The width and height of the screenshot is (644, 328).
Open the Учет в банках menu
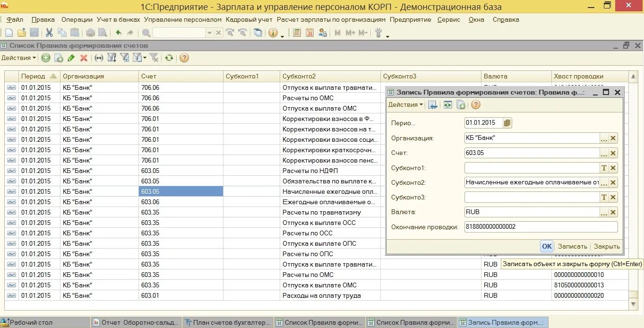click(x=119, y=19)
